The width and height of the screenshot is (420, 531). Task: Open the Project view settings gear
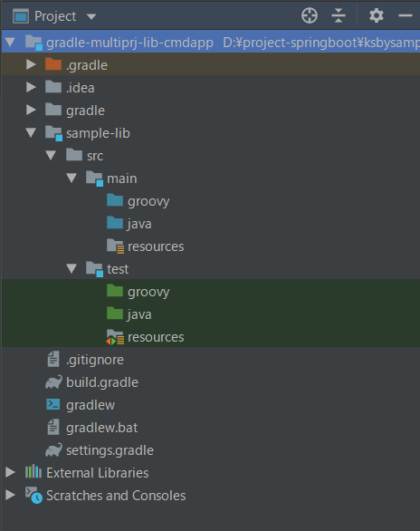377,15
